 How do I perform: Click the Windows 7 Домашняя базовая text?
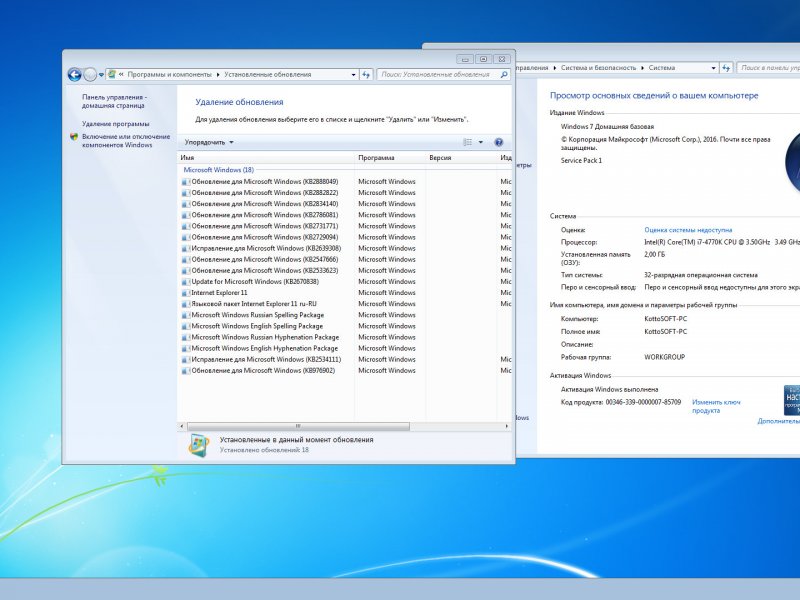point(607,127)
